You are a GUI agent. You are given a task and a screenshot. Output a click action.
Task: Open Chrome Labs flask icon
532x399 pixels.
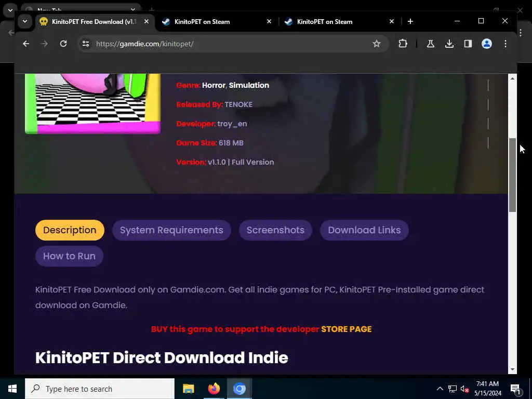pos(431,44)
